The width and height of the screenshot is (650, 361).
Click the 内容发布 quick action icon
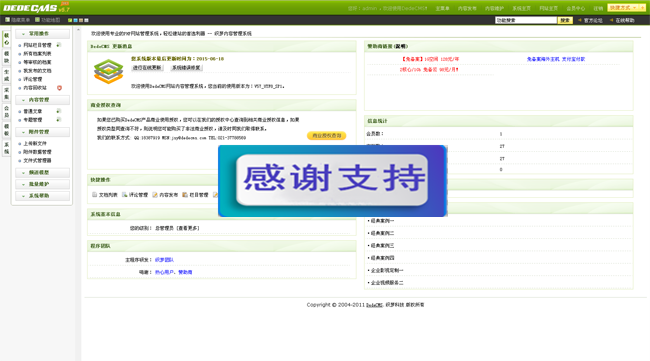coord(155,195)
